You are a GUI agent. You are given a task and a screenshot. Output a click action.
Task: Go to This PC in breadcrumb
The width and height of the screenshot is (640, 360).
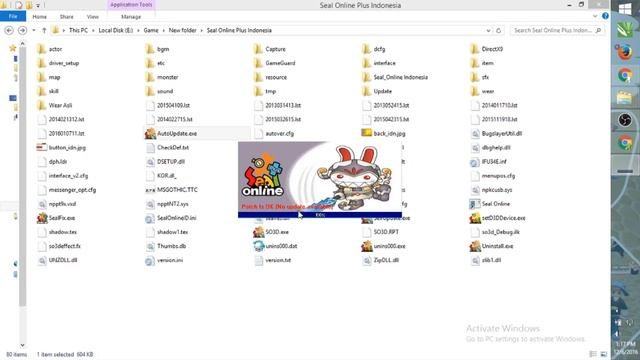coord(78,30)
